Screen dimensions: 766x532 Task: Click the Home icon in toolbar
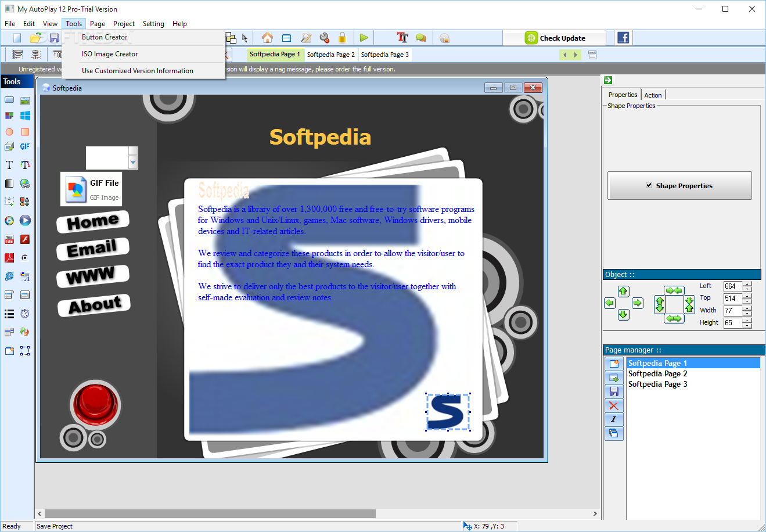[x=267, y=38]
